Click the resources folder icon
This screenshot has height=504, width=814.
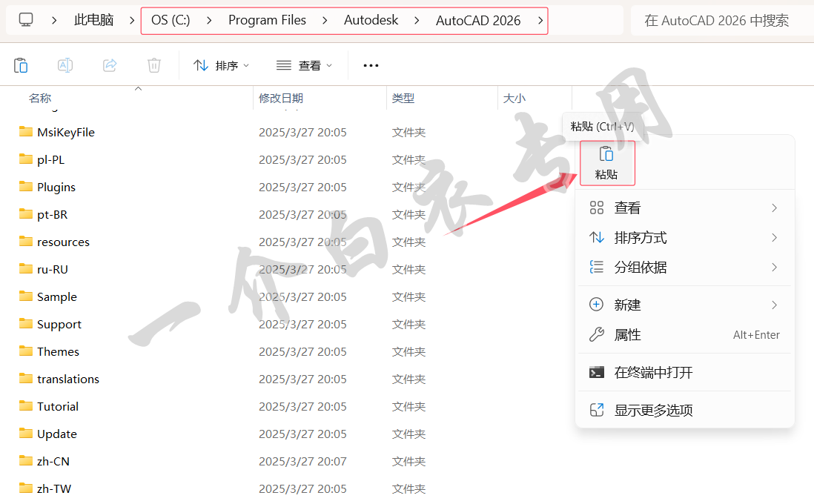[25, 241]
